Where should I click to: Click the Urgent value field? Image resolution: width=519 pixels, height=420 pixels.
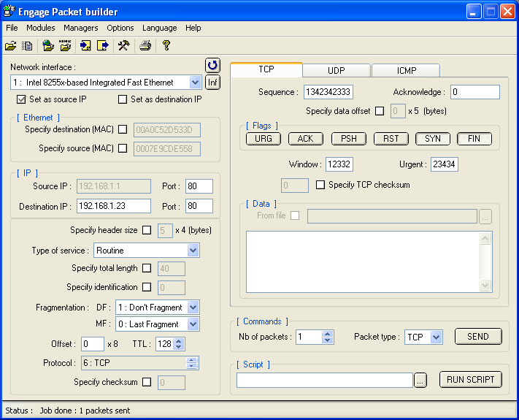click(x=445, y=164)
